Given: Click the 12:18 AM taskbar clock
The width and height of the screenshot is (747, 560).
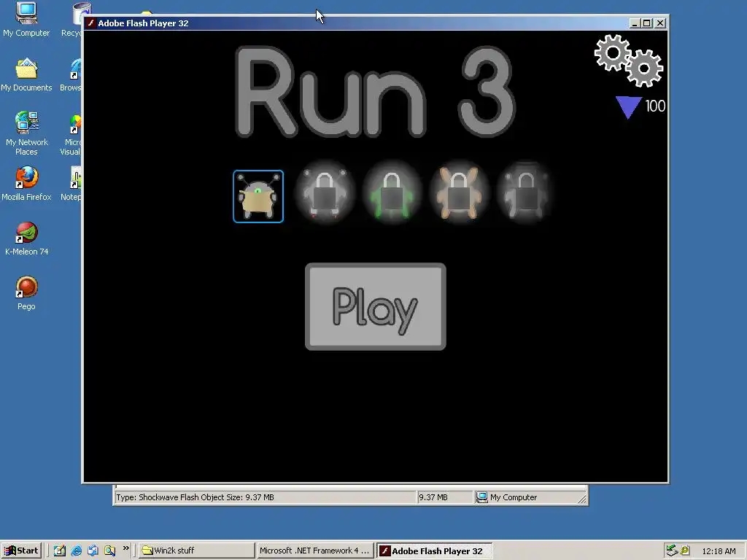Looking at the screenshot, I should 719,551.
